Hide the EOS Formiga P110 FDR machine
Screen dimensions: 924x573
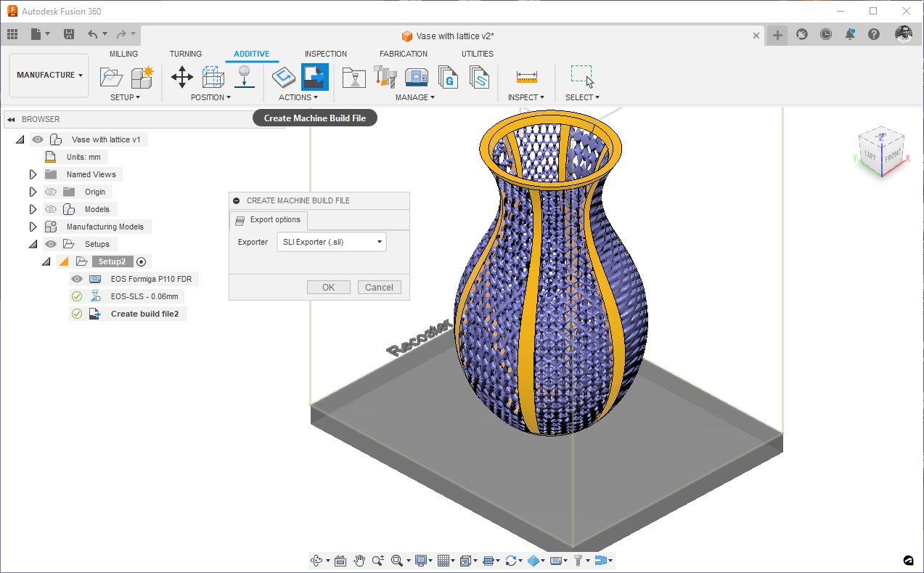tap(76, 279)
